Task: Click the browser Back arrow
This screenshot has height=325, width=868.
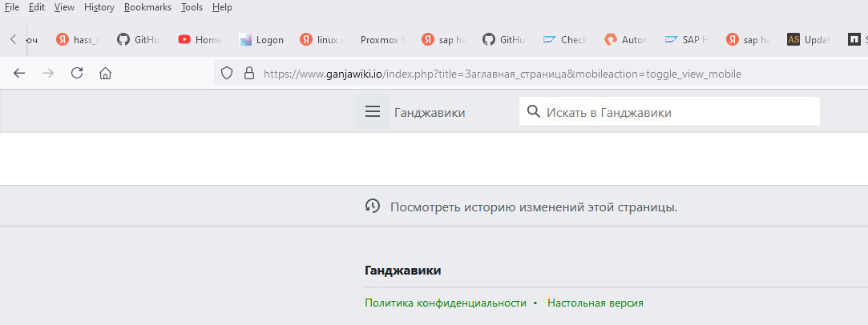Action: [19, 73]
